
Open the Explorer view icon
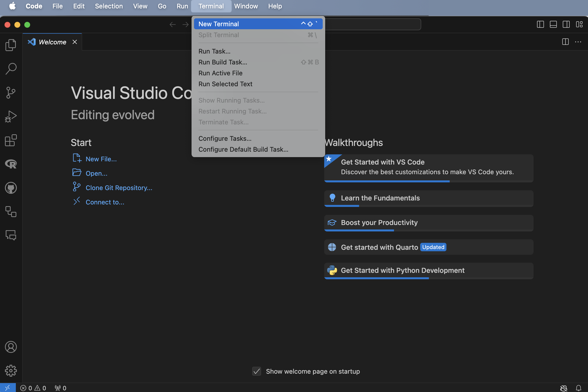pos(11,45)
